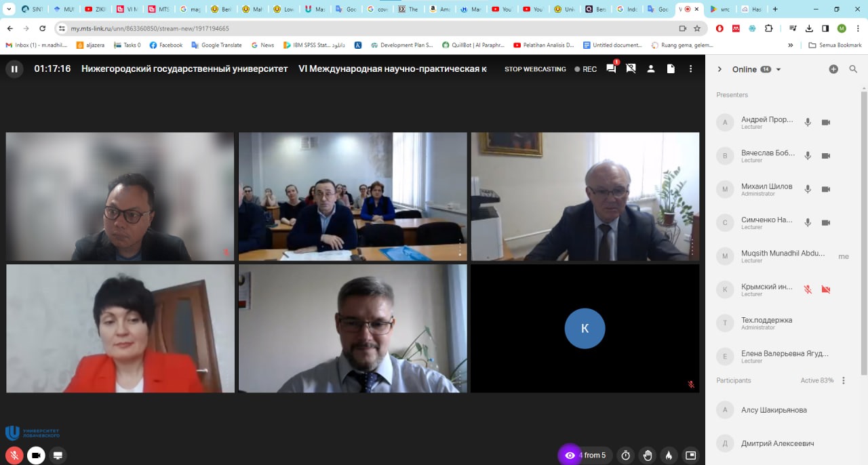Toggle camera for Вячеслав Боб... presenter

826,156
